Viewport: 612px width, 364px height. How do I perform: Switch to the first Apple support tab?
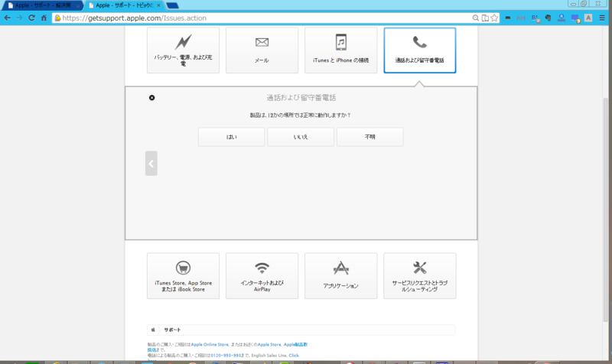[42, 5]
